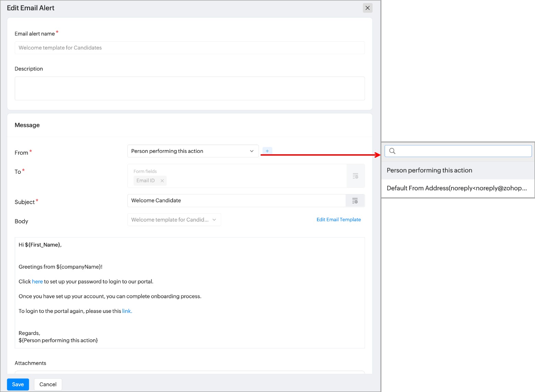This screenshot has width=535, height=392.
Task: Open the portal login 'link' hyperlink
Action: 127,311
